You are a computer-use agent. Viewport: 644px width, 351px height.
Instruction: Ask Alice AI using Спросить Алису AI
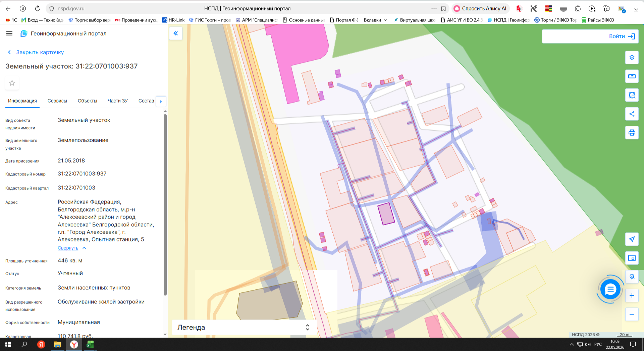pos(480,9)
